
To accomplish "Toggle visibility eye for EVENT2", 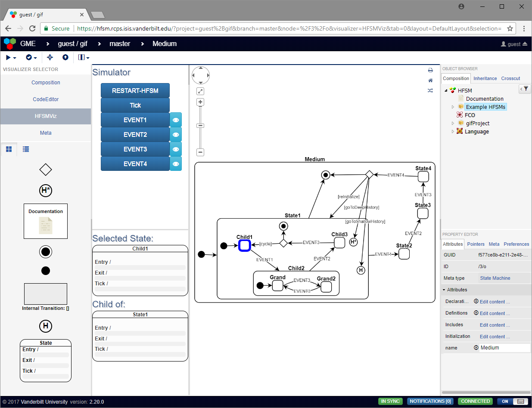I will coord(176,135).
